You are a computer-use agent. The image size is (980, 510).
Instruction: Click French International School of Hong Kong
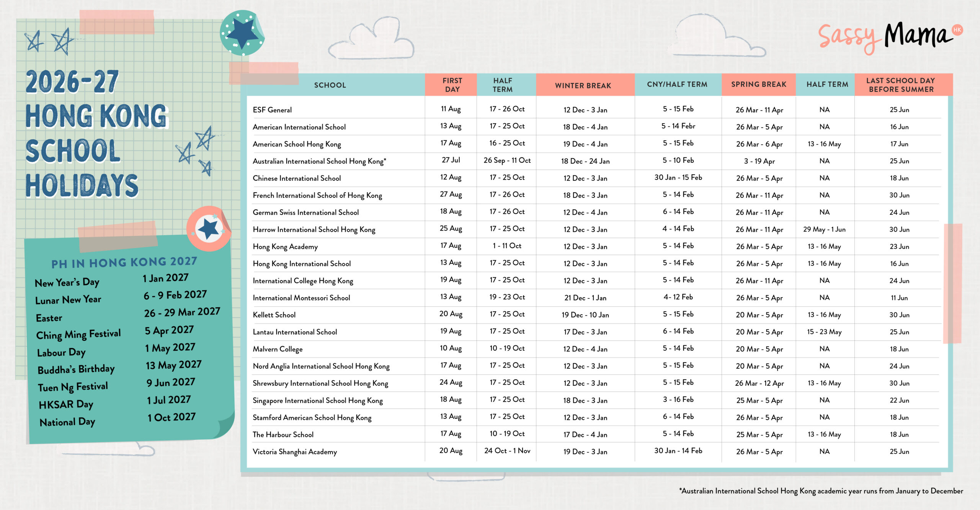pos(317,195)
